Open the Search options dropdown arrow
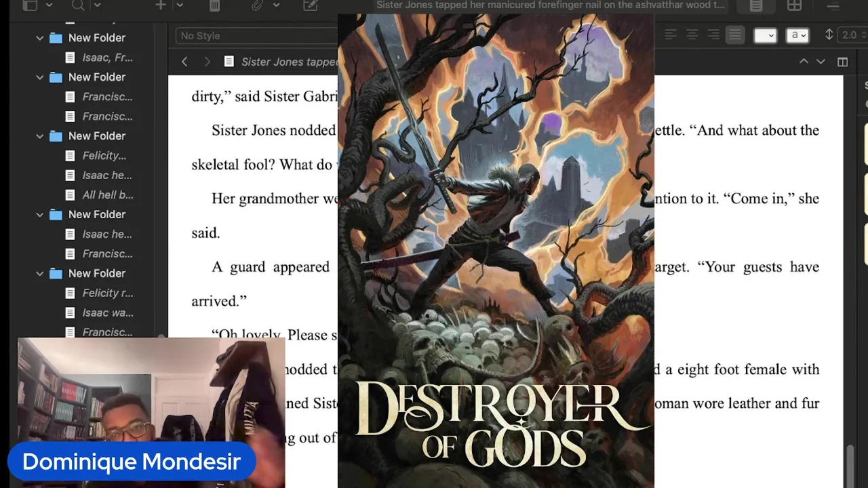The height and width of the screenshot is (488, 868). click(x=98, y=5)
